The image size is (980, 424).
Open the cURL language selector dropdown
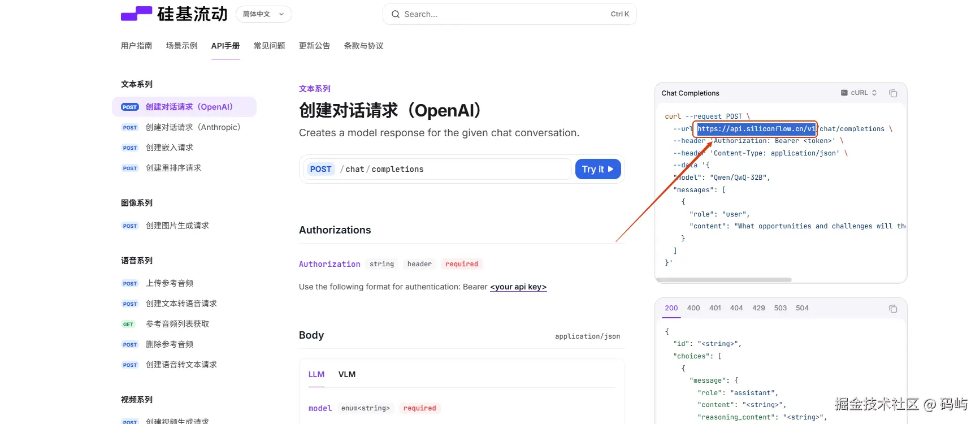tap(859, 93)
